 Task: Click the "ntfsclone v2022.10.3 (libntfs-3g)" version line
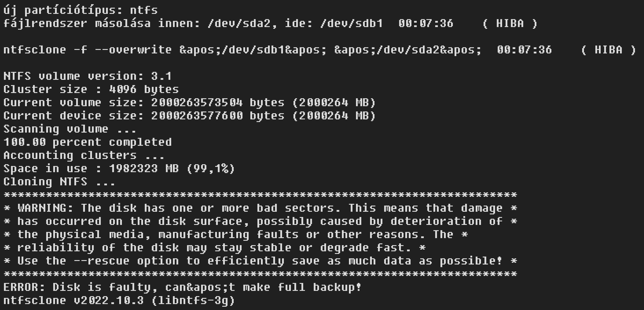(x=119, y=301)
